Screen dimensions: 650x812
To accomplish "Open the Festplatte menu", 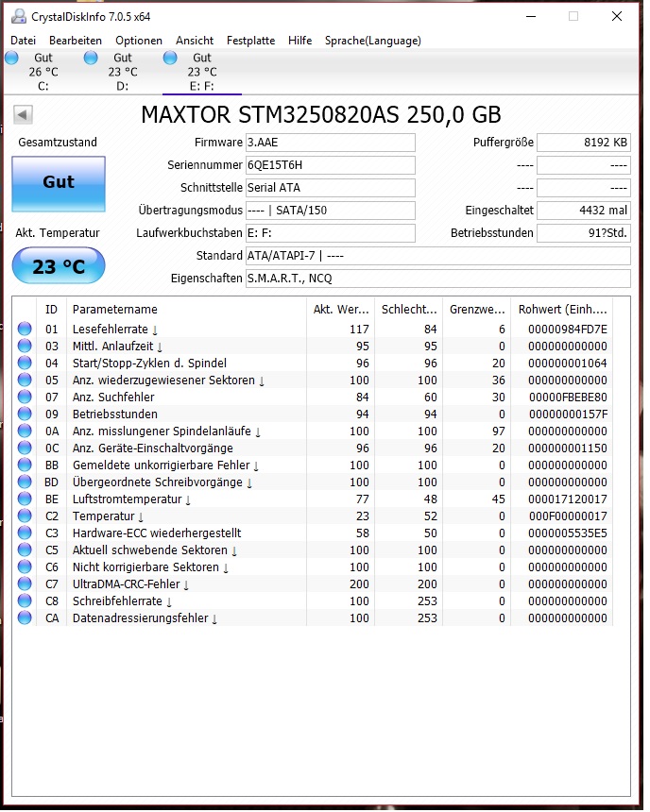I will (250, 41).
